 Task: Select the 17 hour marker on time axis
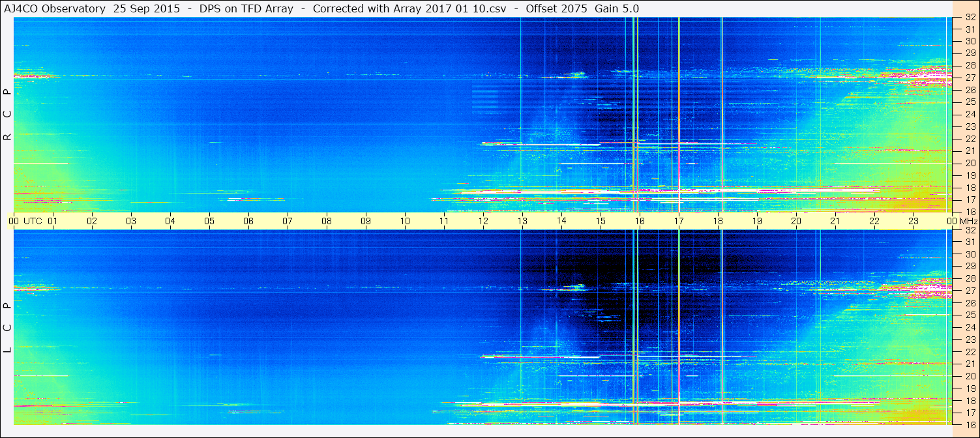pyautogui.click(x=679, y=221)
